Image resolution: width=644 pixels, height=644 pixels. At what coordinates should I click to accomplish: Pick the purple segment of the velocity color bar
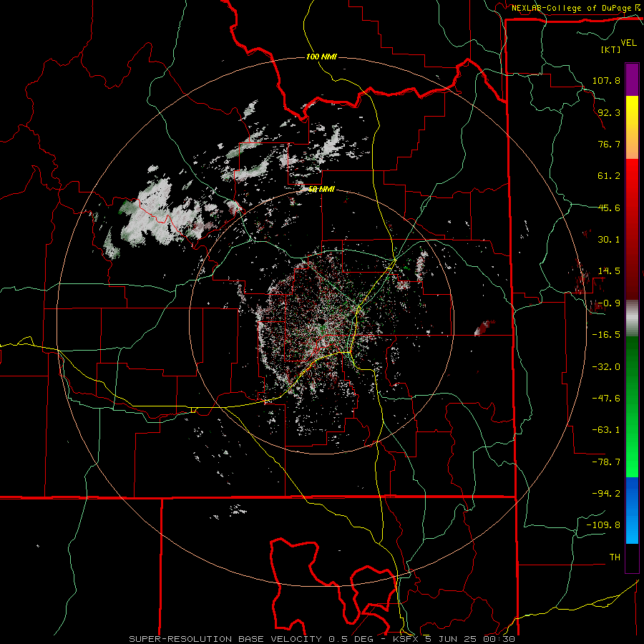[632, 80]
